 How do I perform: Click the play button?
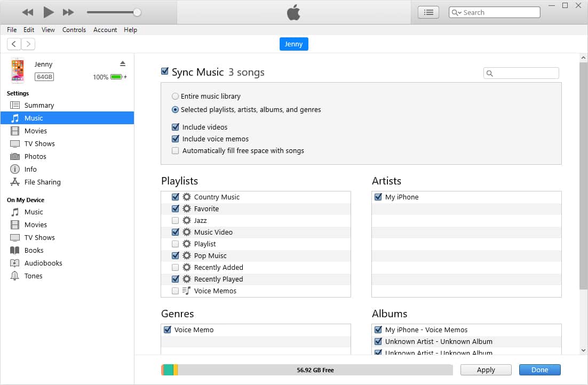coord(49,12)
